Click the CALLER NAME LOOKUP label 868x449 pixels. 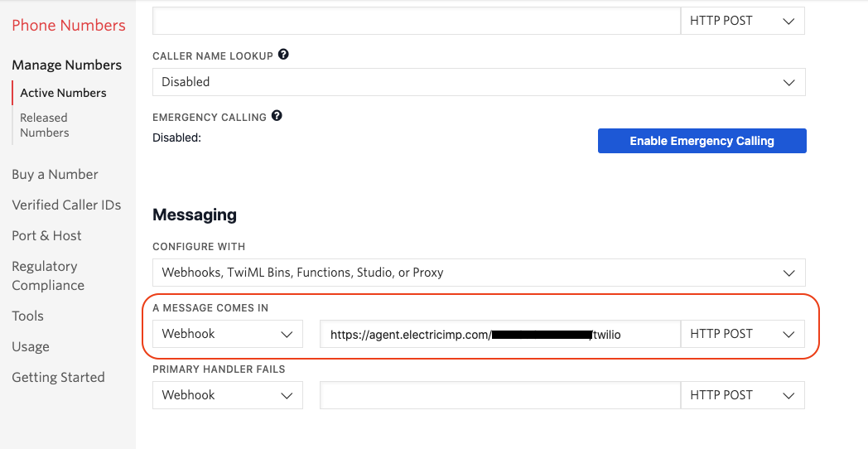pos(213,56)
